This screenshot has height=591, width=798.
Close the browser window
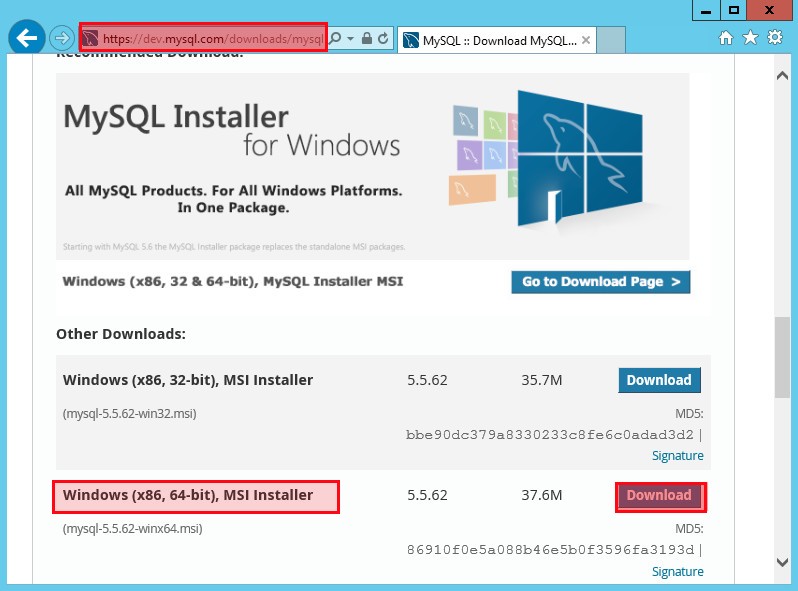769,10
